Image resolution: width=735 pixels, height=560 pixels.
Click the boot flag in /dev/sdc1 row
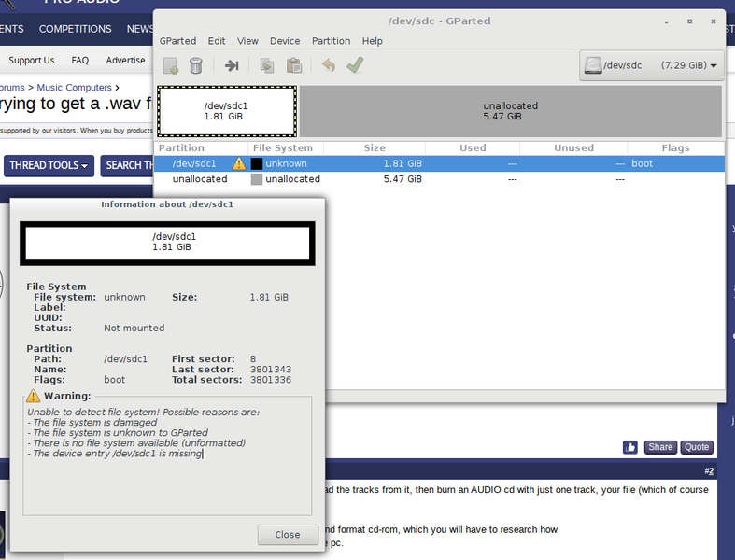point(642,163)
